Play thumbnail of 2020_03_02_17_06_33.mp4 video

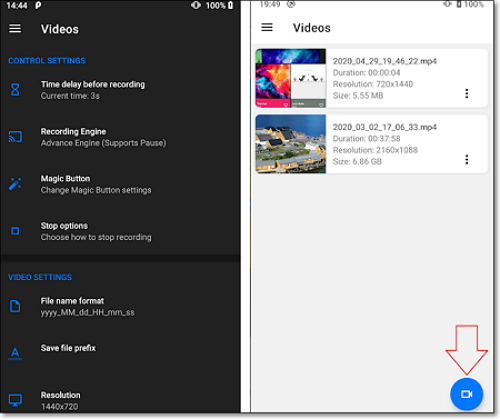(291, 144)
